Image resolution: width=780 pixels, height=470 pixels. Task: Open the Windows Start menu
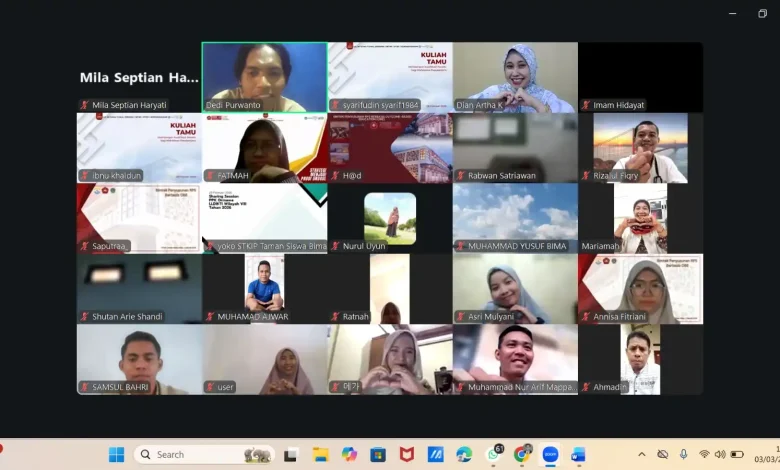point(117,454)
